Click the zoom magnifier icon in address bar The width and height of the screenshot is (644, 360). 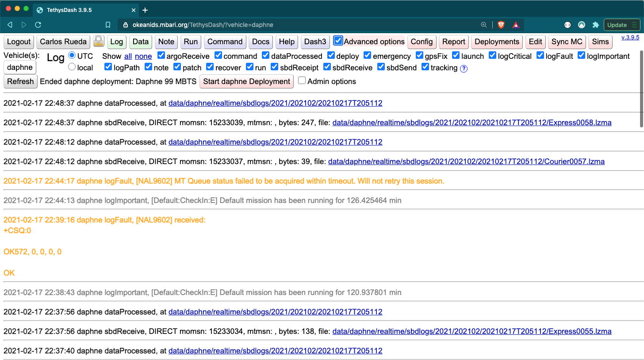pyautogui.click(x=483, y=25)
